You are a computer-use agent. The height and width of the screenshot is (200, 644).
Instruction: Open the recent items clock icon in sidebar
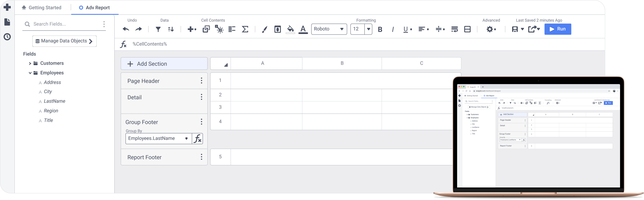pyautogui.click(x=7, y=37)
